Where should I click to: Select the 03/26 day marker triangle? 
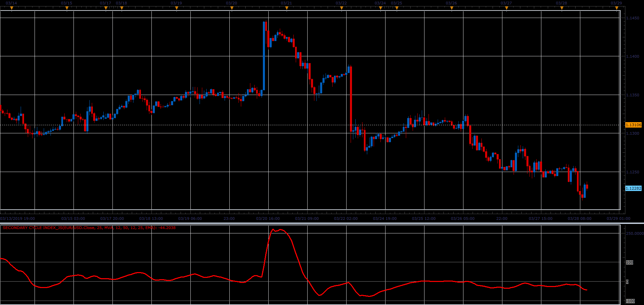pyautogui.click(x=452, y=8)
